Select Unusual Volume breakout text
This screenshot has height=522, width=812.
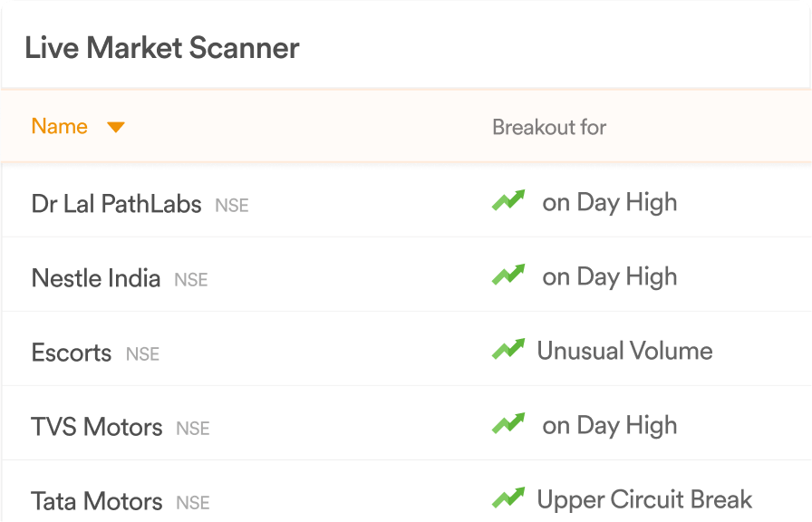point(624,351)
